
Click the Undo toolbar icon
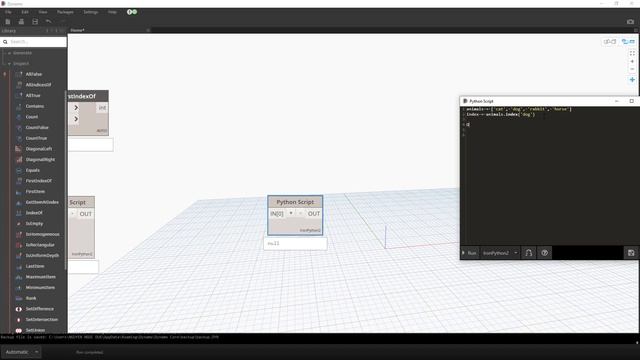(x=49, y=22)
